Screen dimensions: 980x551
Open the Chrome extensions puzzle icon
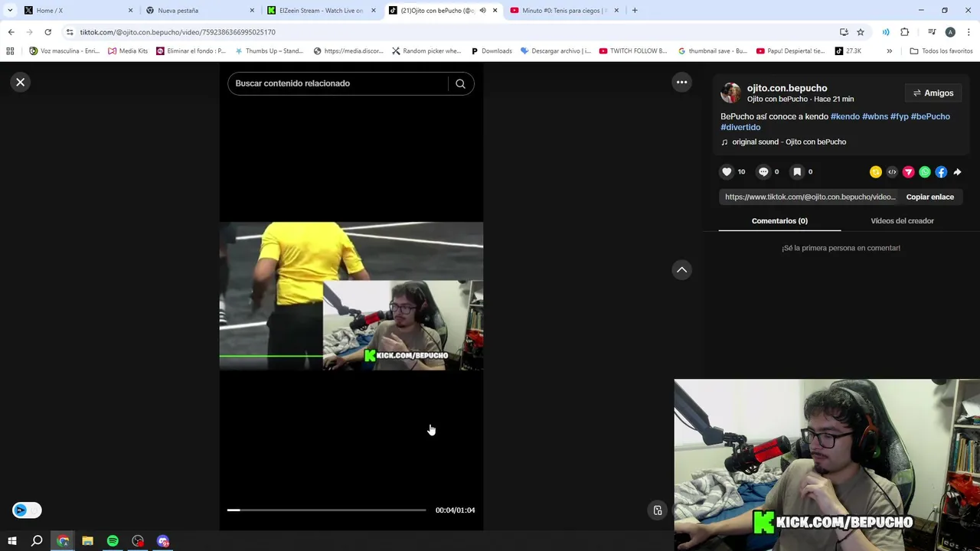pos(905,32)
